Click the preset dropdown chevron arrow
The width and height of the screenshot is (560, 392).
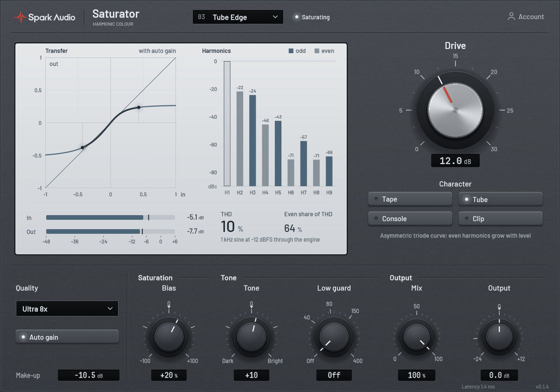275,17
